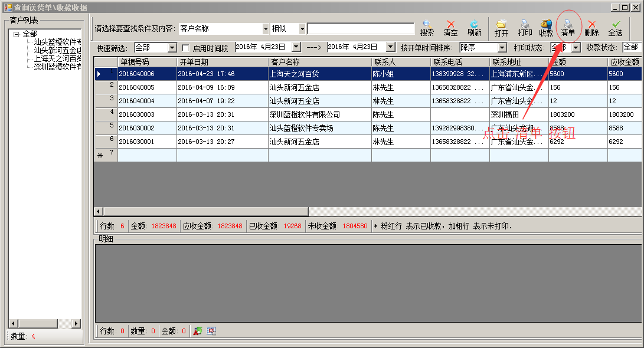Click the 应收金额 column header

pyautogui.click(x=625, y=62)
